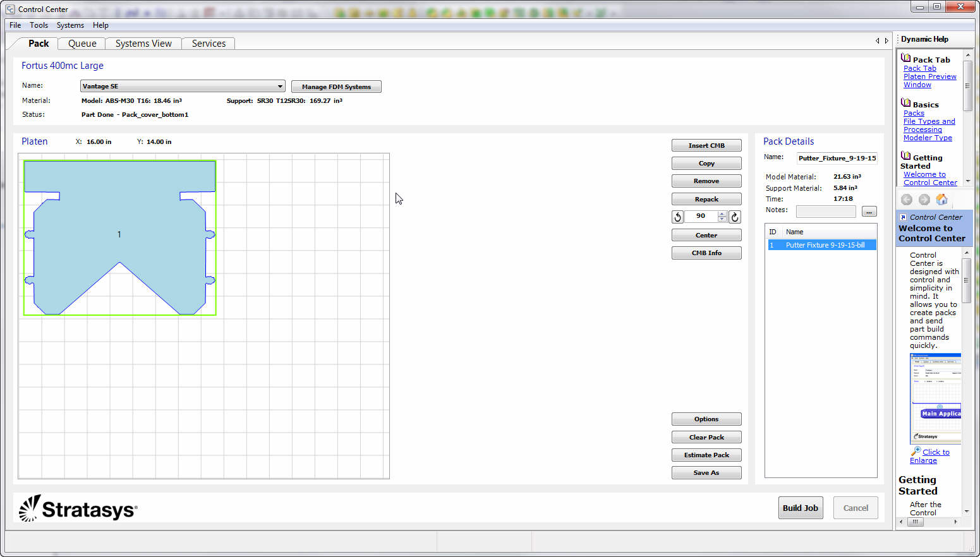Viewport: 980px width, 557px height.
Task: Click the Clear Pack button
Action: click(x=706, y=438)
